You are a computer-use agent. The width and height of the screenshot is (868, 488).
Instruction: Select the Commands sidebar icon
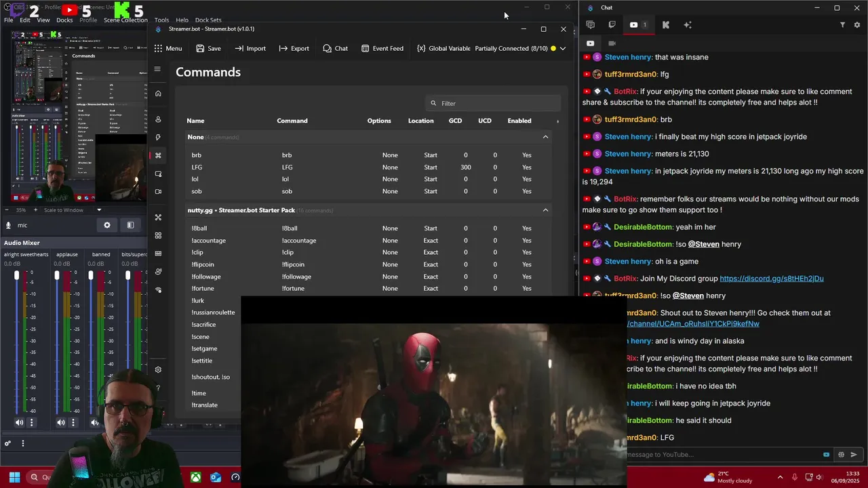click(158, 155)
